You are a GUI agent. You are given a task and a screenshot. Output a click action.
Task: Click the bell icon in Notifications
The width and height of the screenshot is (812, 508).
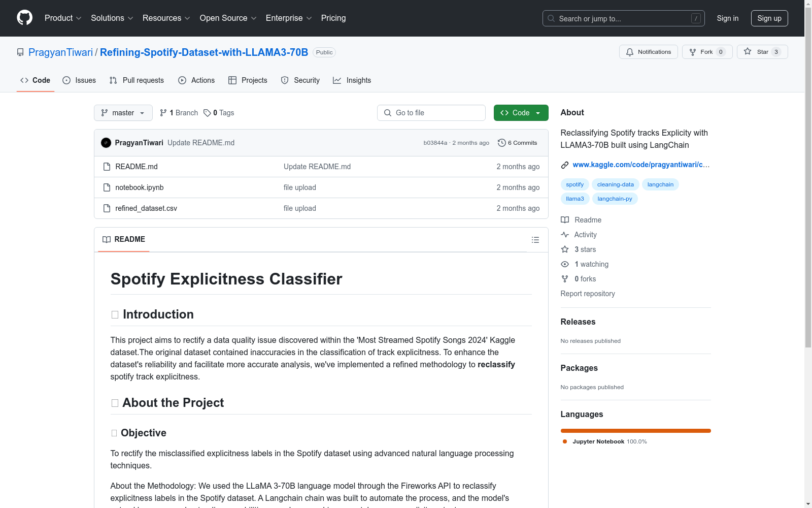point(630,52)
